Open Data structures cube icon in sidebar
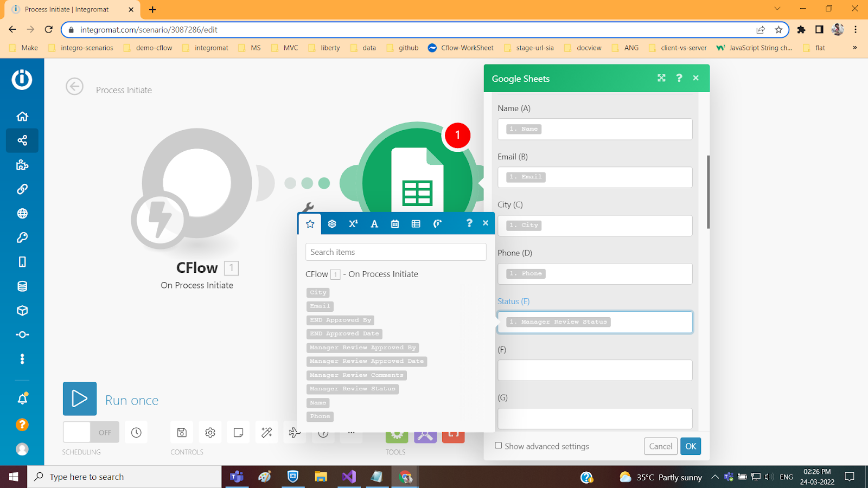Viewport: 868px width, 488px height. coord(22,311)
